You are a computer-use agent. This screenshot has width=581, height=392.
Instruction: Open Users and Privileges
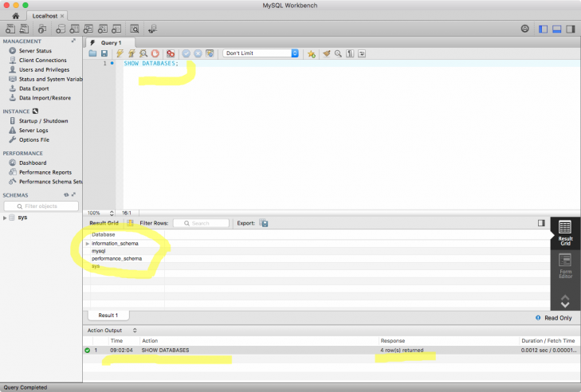click(x=44, y=69)
